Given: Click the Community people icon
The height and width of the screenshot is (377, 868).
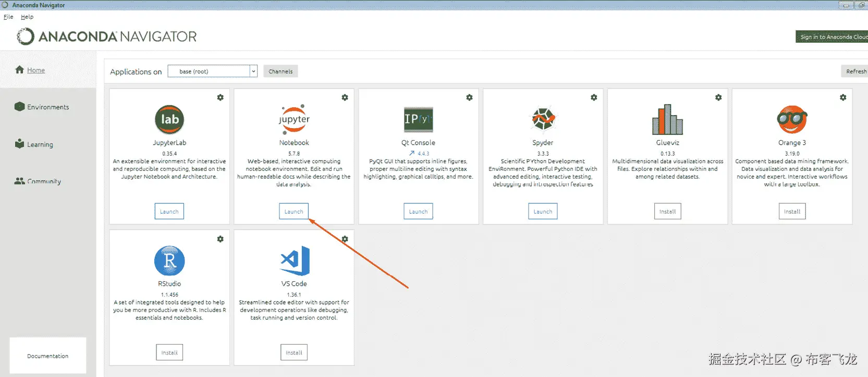Looking at the screenshot, I should [x=20, y=181].
